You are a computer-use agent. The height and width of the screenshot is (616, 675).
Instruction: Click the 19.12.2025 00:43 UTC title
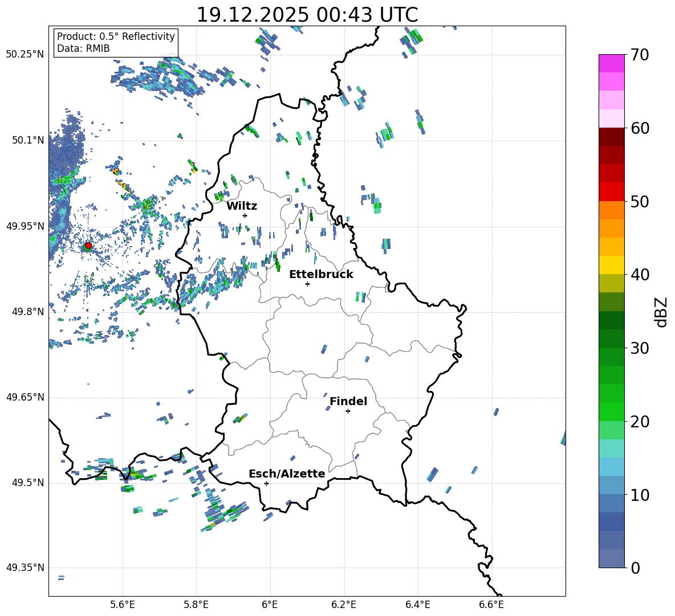click(x=307, y=15)
